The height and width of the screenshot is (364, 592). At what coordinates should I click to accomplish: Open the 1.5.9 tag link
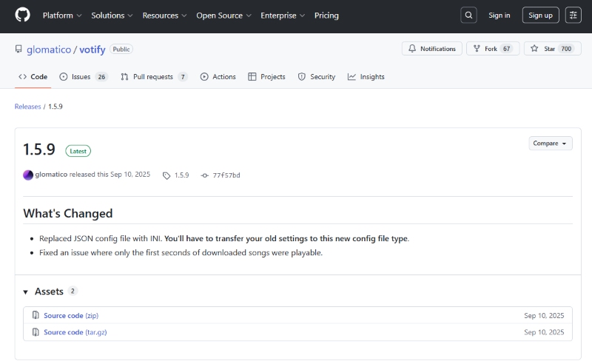click(181, 175)
